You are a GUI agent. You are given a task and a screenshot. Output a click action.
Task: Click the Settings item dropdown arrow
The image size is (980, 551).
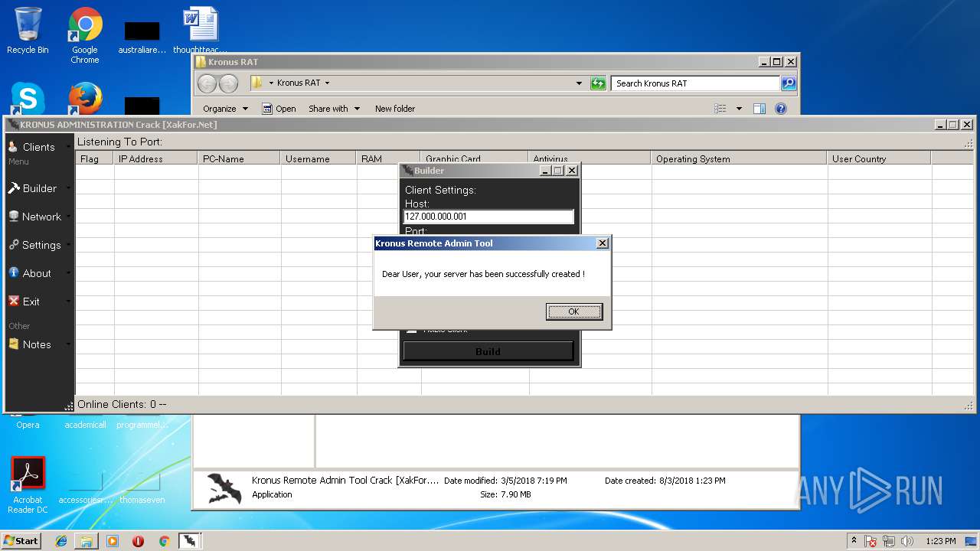click(x=68, y=245)
